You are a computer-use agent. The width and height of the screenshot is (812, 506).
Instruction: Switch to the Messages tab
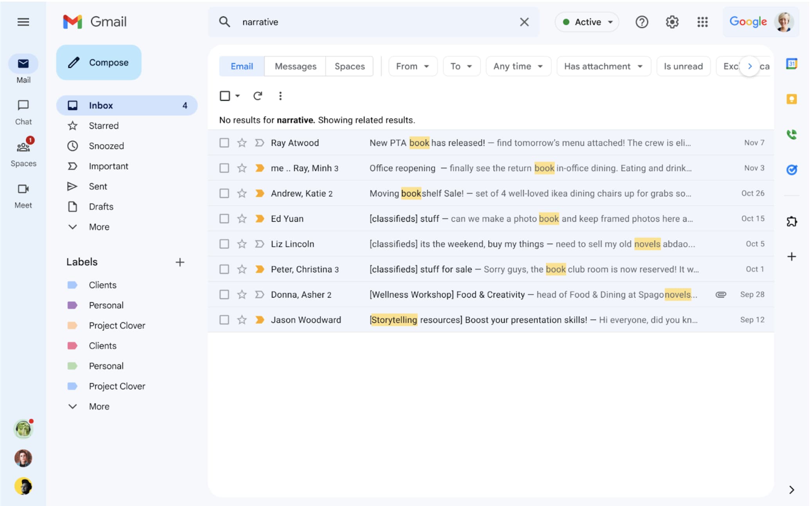(295, 66)
